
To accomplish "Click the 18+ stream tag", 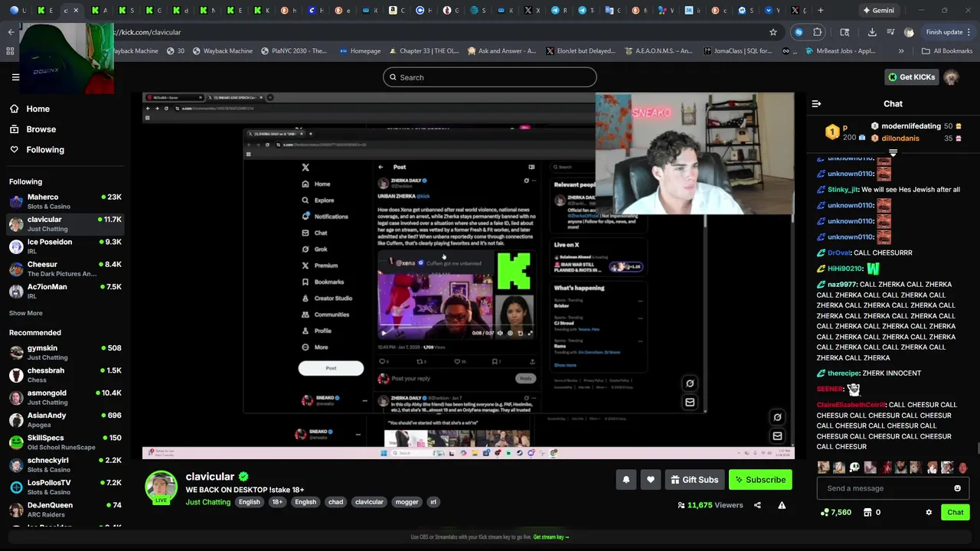I will tap(277, 502).
